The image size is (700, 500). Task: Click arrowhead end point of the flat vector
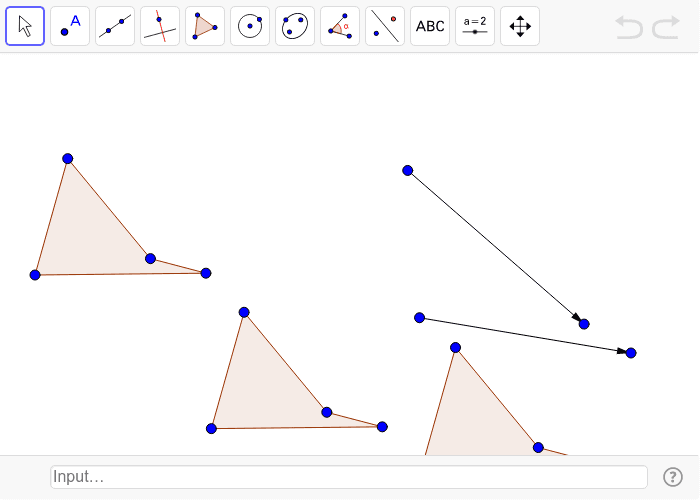point(631,353)
